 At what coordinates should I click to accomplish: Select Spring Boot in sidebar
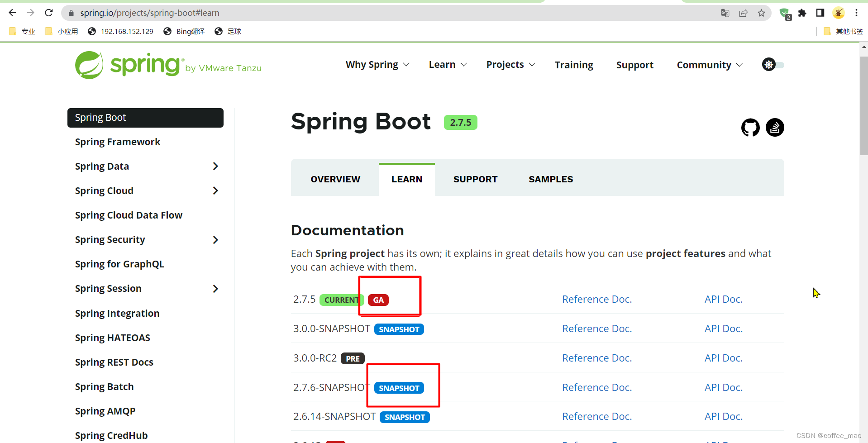(x=145, y=118)
